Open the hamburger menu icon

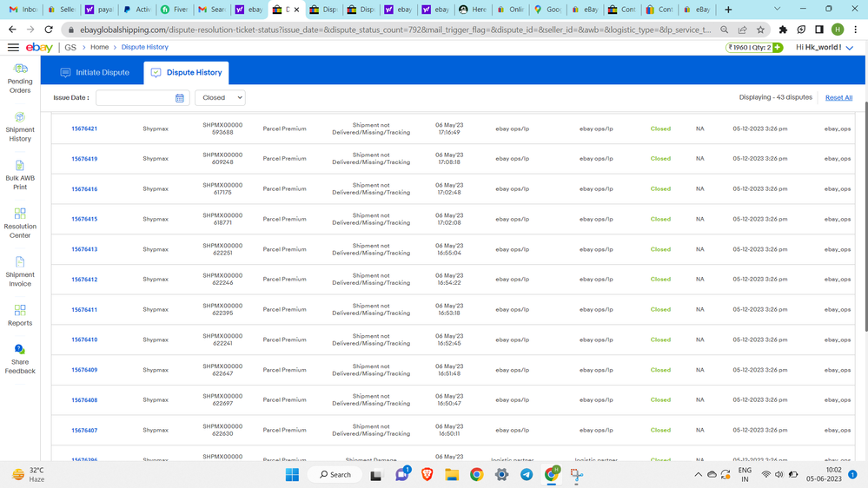pos(13,48)
